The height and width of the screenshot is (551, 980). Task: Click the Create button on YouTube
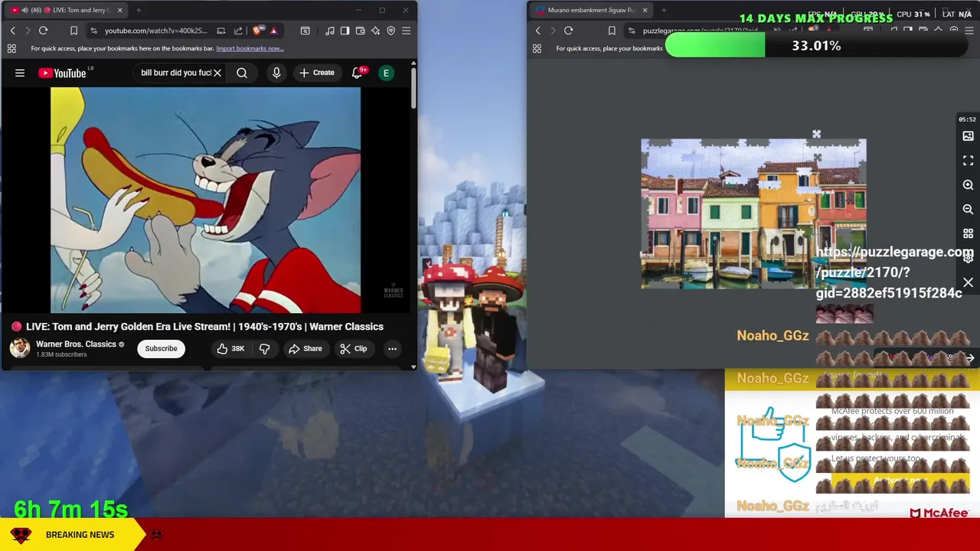click(317, 73)
